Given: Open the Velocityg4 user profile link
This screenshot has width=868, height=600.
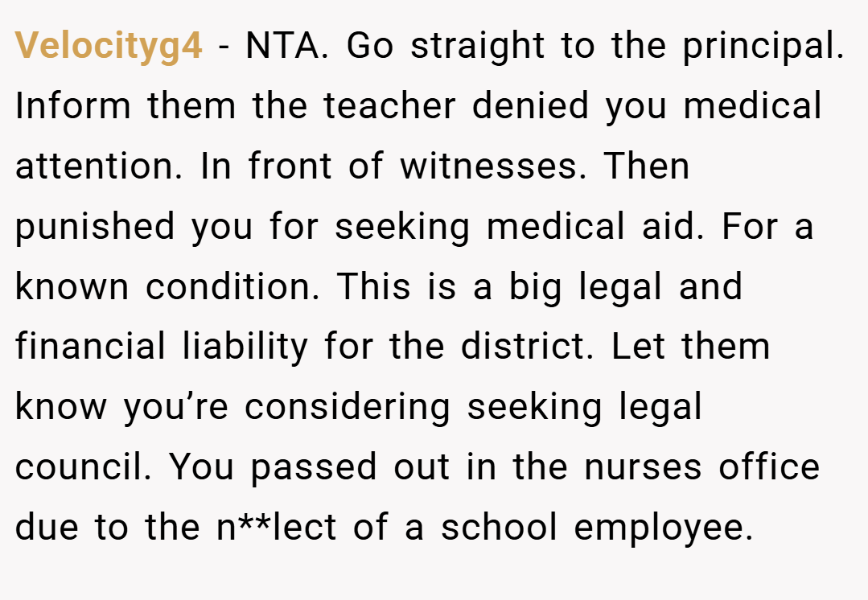Looking at the screenshot, I should click(109, 46).
